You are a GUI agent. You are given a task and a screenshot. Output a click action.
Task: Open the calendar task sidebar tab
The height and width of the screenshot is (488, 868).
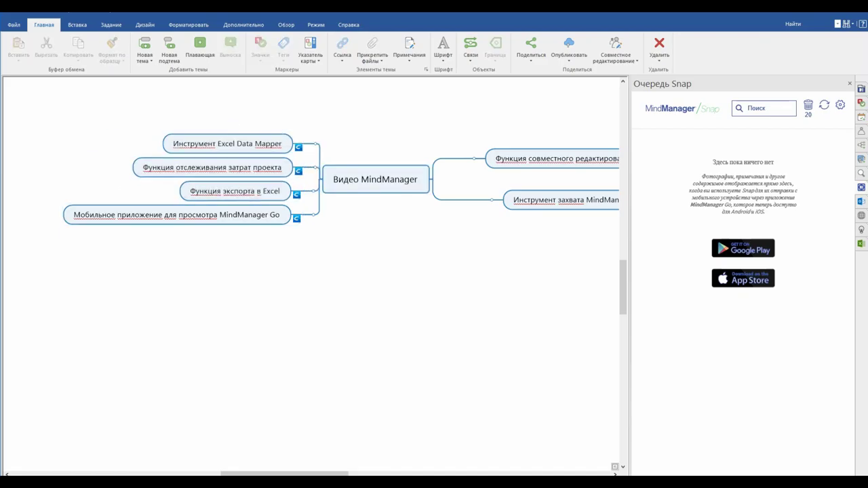pyautogui.click(x=861, y=117)
